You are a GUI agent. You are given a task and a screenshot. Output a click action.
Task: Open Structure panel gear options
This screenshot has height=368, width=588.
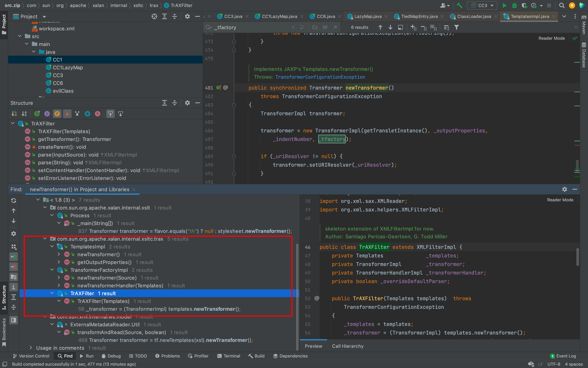tap(187, 103)
